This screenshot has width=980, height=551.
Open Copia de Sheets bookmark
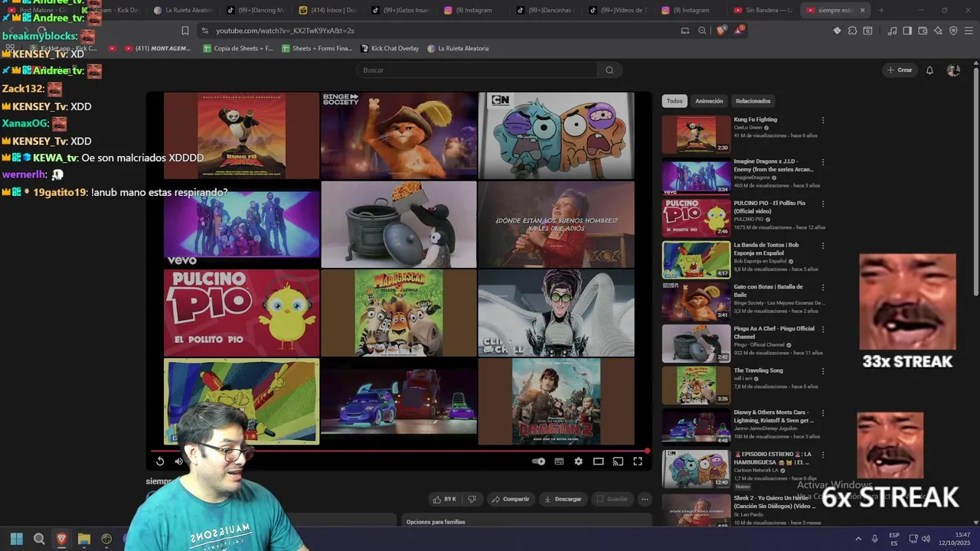[238, 48]
